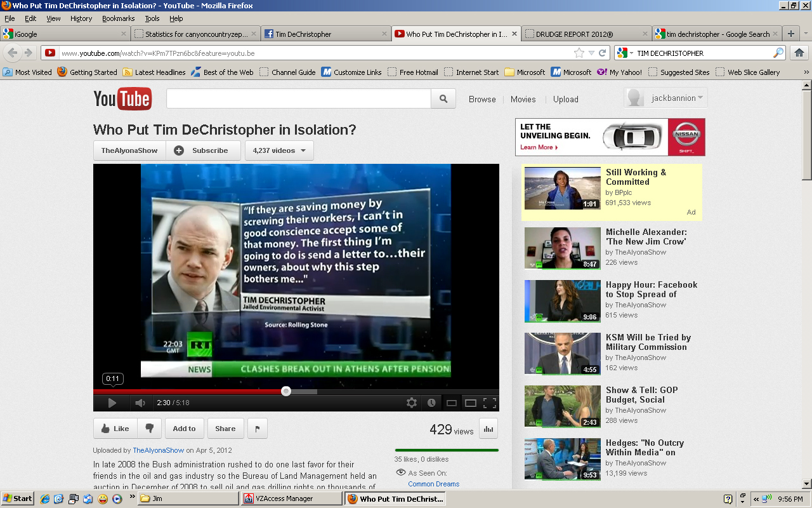The height and width of the screenshot is (508, 812).
Task: Play the video with the play button
Action: pyautogui.click(x=112, y=403)
